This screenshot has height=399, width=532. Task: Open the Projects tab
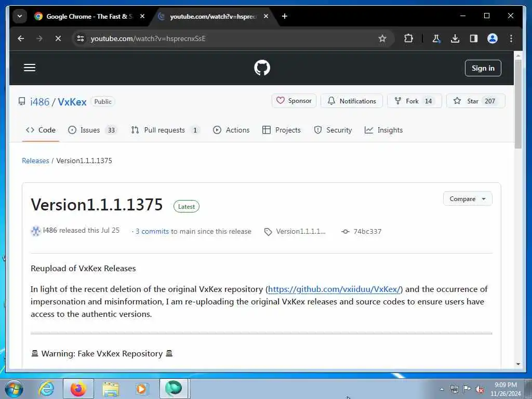coord(282,130)
